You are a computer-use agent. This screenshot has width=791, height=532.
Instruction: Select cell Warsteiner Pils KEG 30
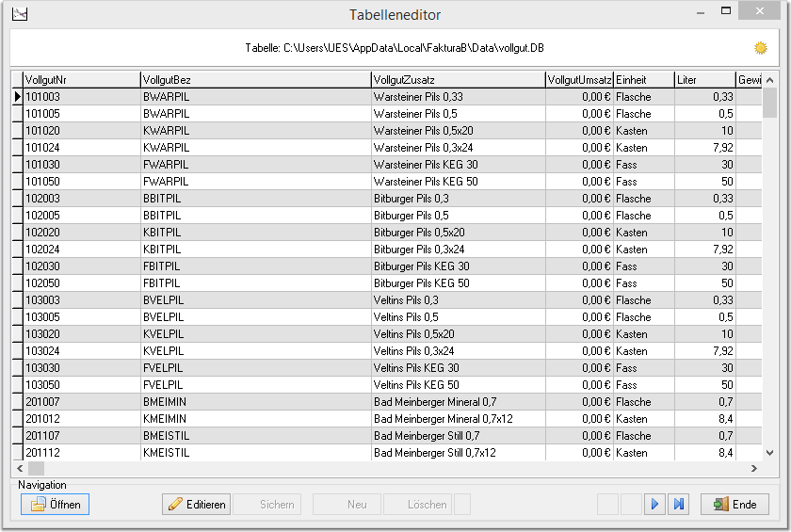(459, 165)
